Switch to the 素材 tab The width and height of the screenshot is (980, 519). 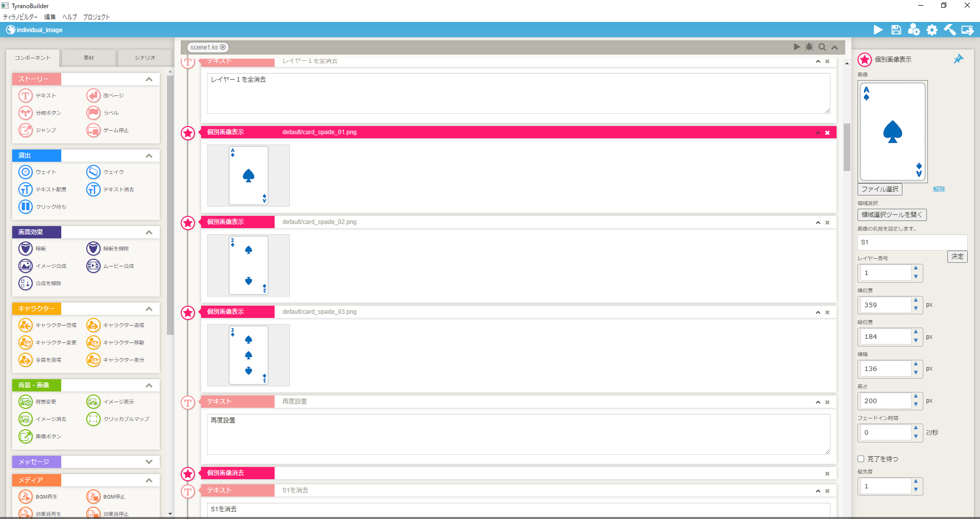click(89, 58)
